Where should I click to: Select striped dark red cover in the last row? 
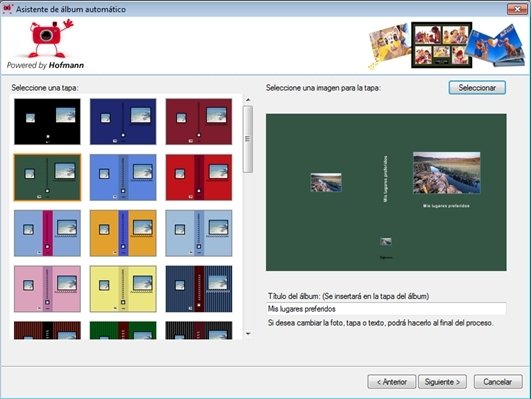coord(47,330)
